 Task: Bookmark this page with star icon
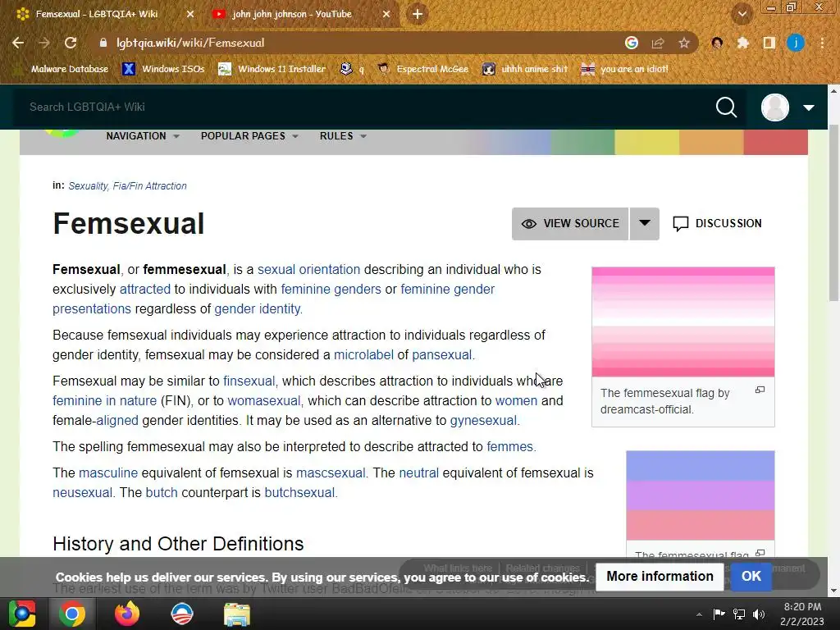point(684,43)
